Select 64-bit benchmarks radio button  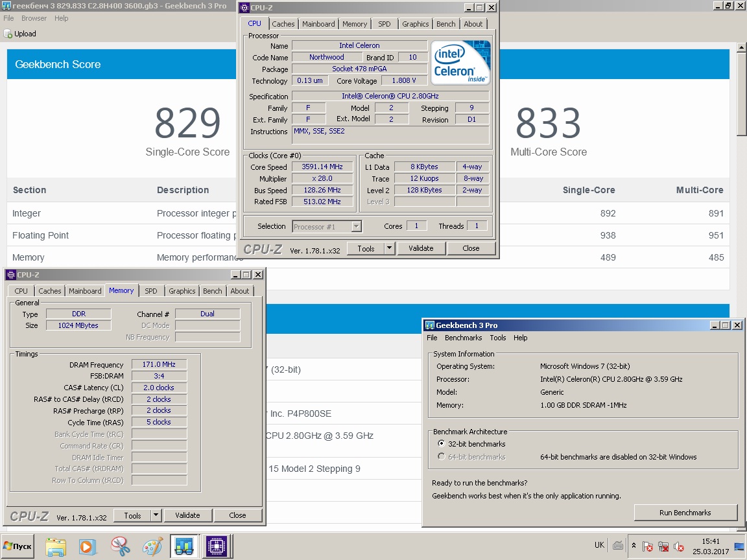(x=441, y=457)
